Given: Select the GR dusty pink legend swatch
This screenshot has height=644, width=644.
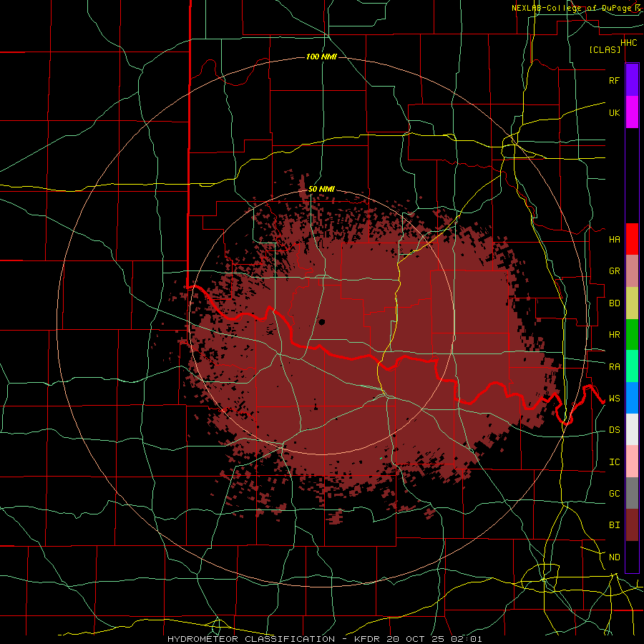Looking at the screenshot, I should [632, 271].
